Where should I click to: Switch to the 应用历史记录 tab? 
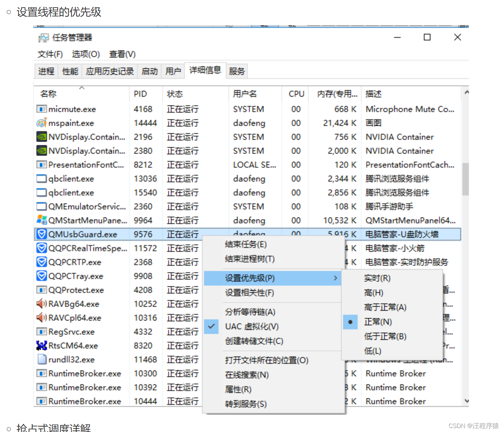[110, 71]
